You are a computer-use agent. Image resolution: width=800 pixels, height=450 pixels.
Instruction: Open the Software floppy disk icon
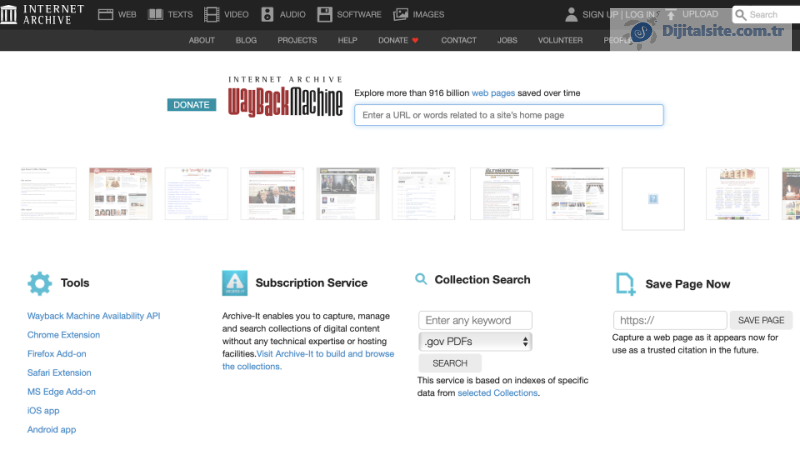(x=324, y=14)
